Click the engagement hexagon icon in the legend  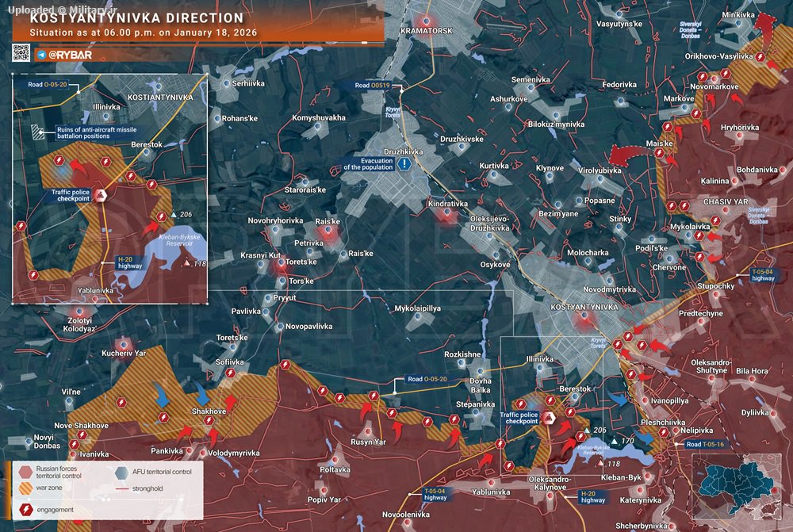(x=26, y=509)
